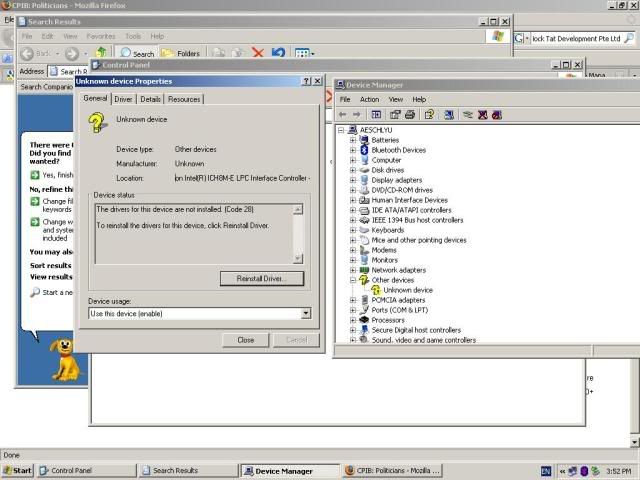Click the Network adapters icon in tree
The image size is (640, 480).
pos(364,270)
